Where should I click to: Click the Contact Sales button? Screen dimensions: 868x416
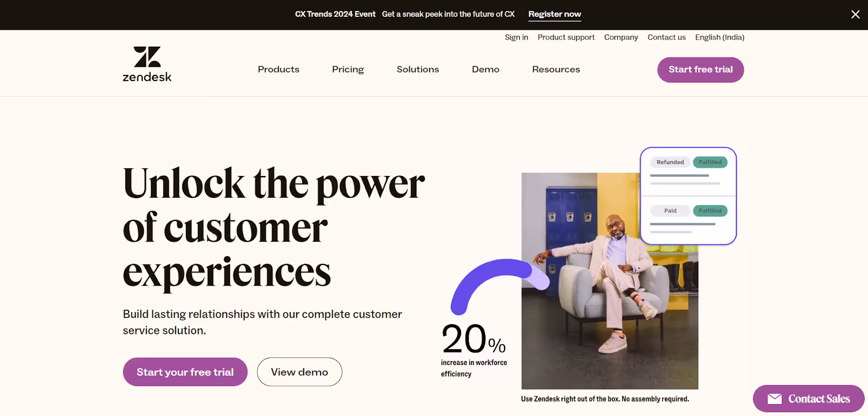(x=808, y=399)
